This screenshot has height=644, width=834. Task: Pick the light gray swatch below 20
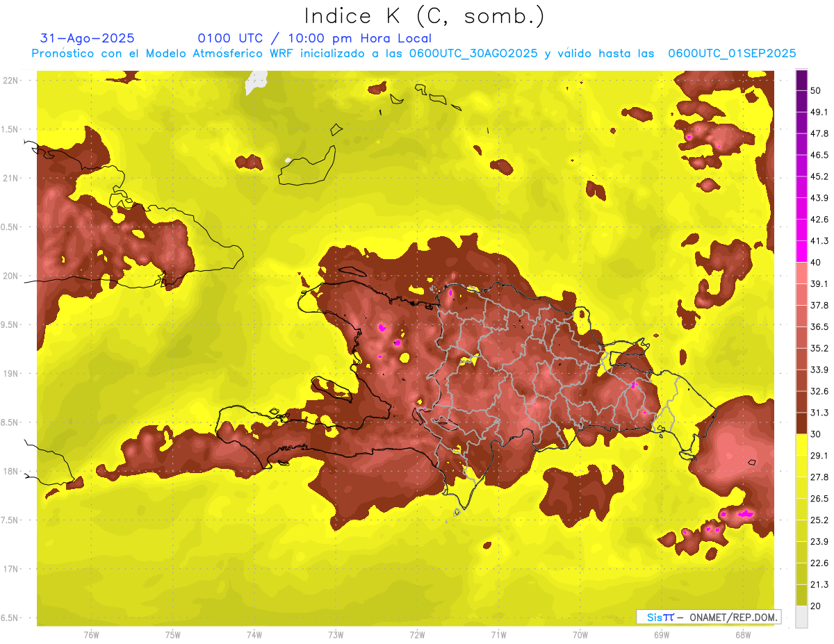point(801,617)
